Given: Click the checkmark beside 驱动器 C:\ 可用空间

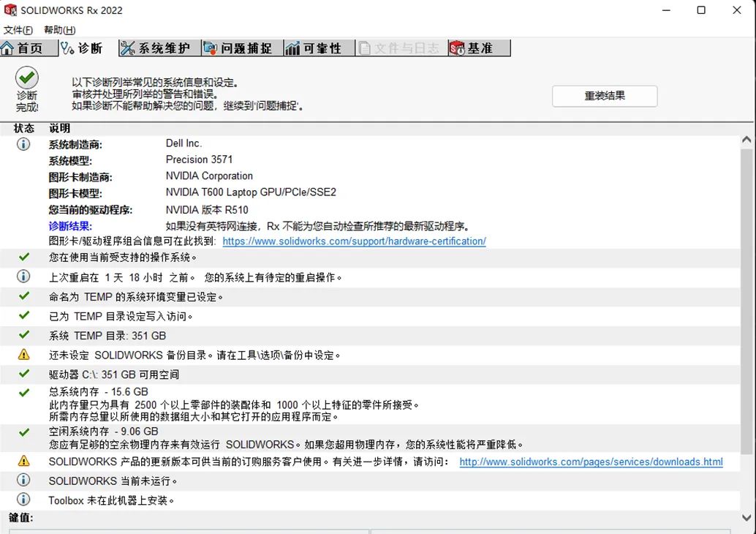Looking at the screenshot, I should point(23,374).
